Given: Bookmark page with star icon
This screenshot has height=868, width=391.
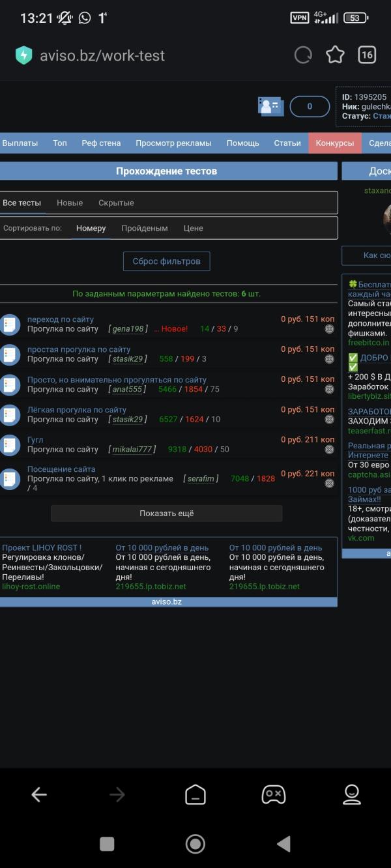Looking at the screenshot, I should (x=335, y=55).
